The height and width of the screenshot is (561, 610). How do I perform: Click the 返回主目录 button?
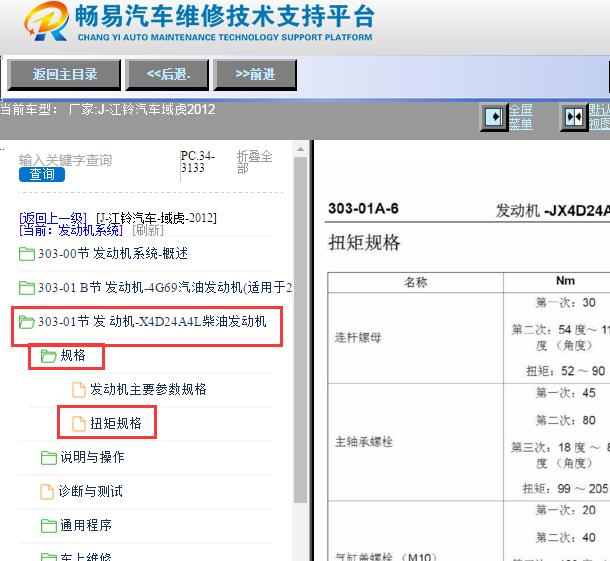[x=64, y=75]
